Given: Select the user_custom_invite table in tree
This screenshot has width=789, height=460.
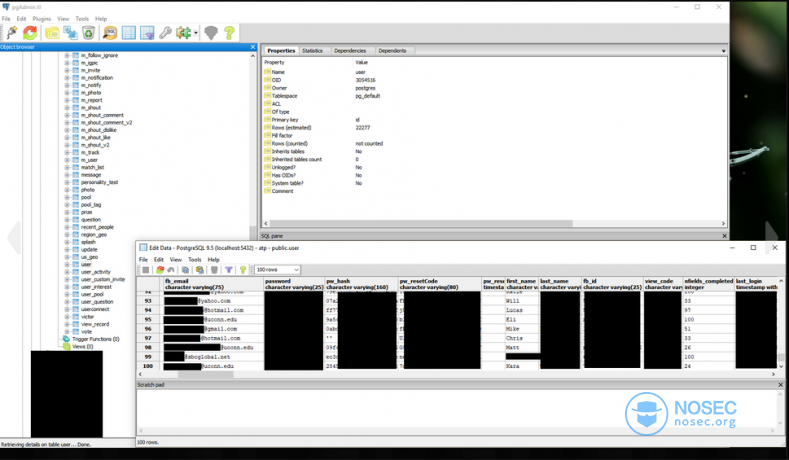Looking at the screenshot, I should pos(103,279).
